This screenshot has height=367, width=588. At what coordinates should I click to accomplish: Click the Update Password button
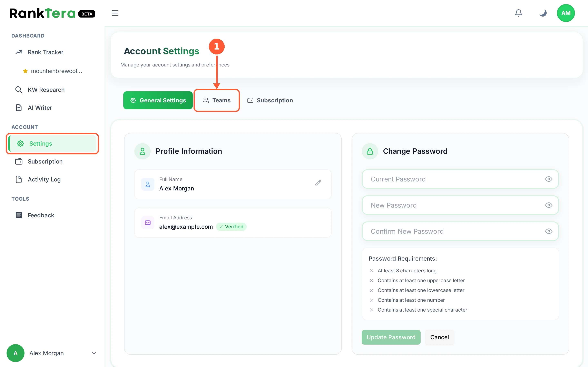click(391, 337)
